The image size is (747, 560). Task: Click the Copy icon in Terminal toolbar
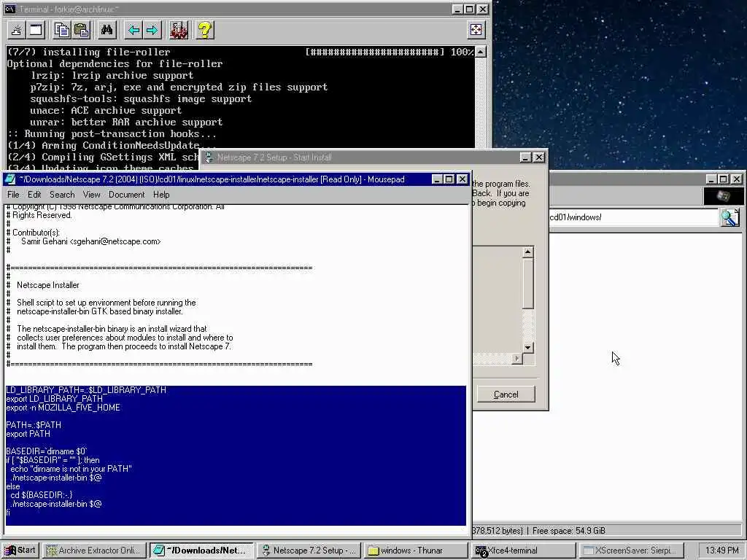[x=62, y=31]
